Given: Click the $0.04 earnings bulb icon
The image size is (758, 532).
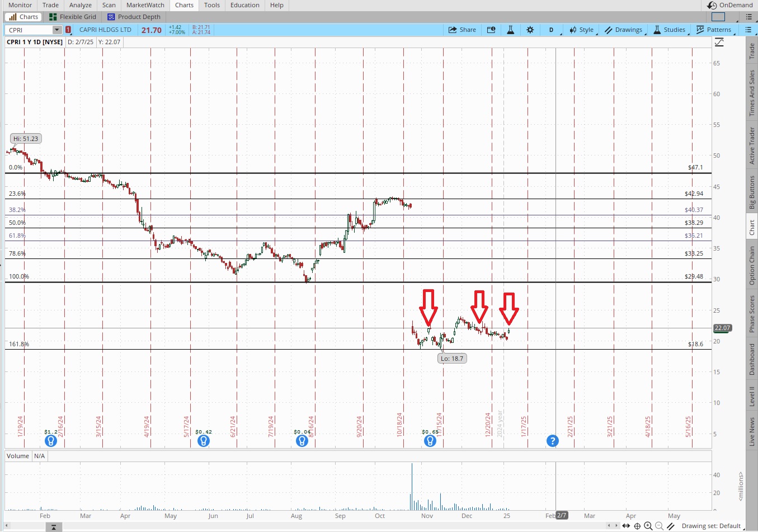Looking at the screenshot, I should coord(302,441).
